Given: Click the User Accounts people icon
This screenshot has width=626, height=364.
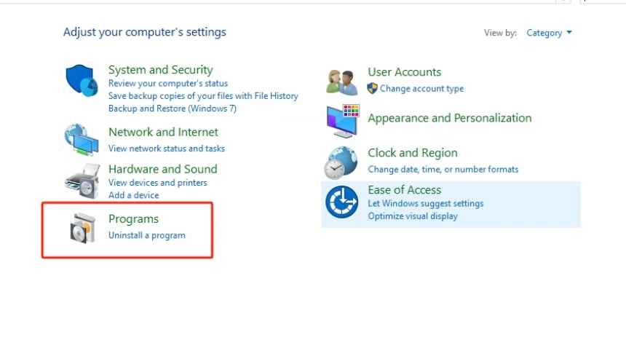Looking at the screenshot, I should (x=341, y=82).
